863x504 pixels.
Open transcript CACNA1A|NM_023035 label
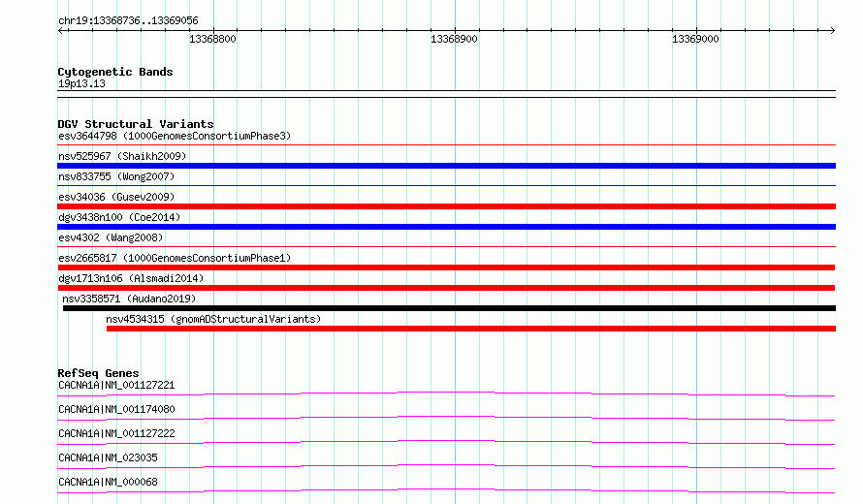point(108,457)
